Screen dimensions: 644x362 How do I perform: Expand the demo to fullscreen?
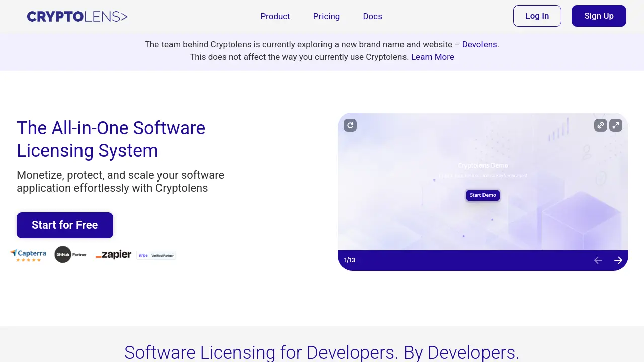616,125
